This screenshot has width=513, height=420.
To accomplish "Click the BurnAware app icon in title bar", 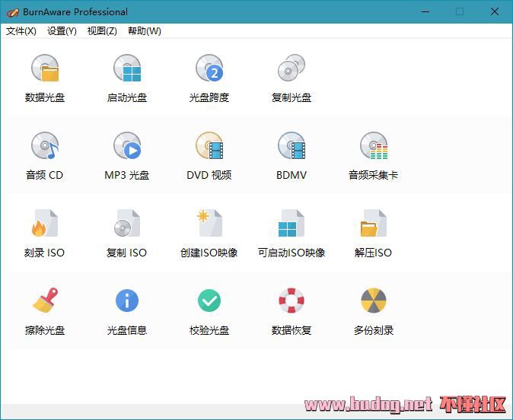I will coord(12,12).
